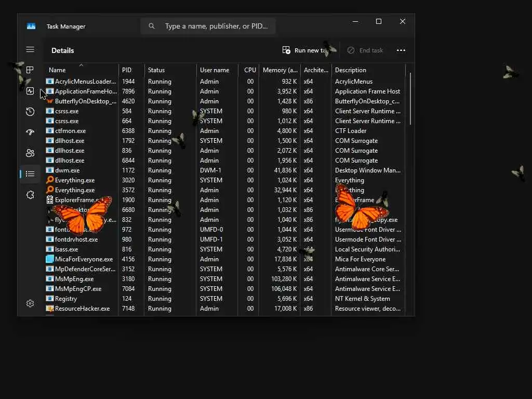Click the dwm.exe process icon
Viewport: 532px width, 399px height.
(x=50, y=170)
